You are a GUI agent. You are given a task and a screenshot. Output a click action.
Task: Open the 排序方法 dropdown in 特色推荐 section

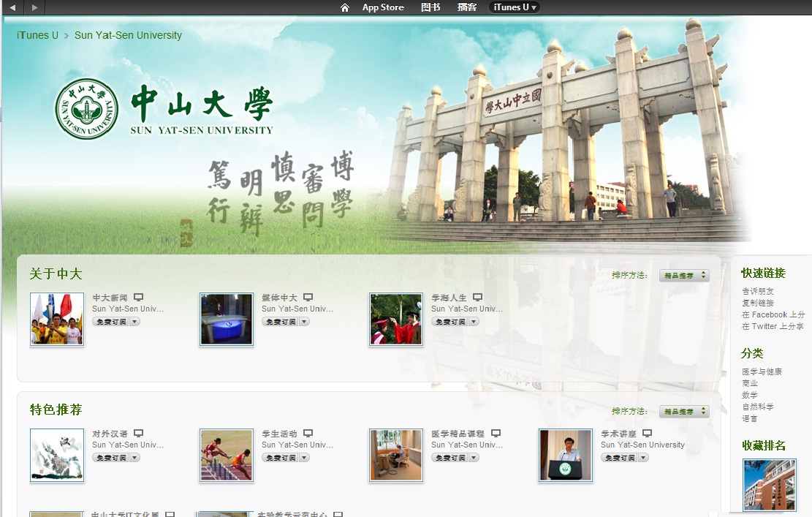684,412
